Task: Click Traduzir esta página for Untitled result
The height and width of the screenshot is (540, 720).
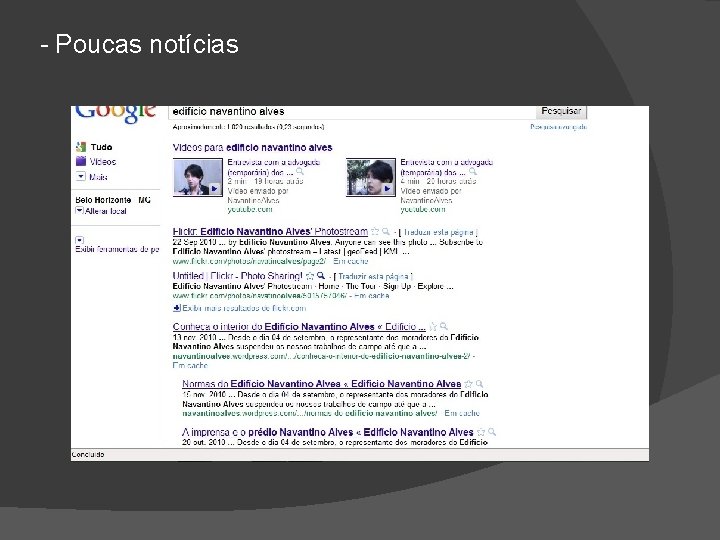Action: tap(375, 276)
